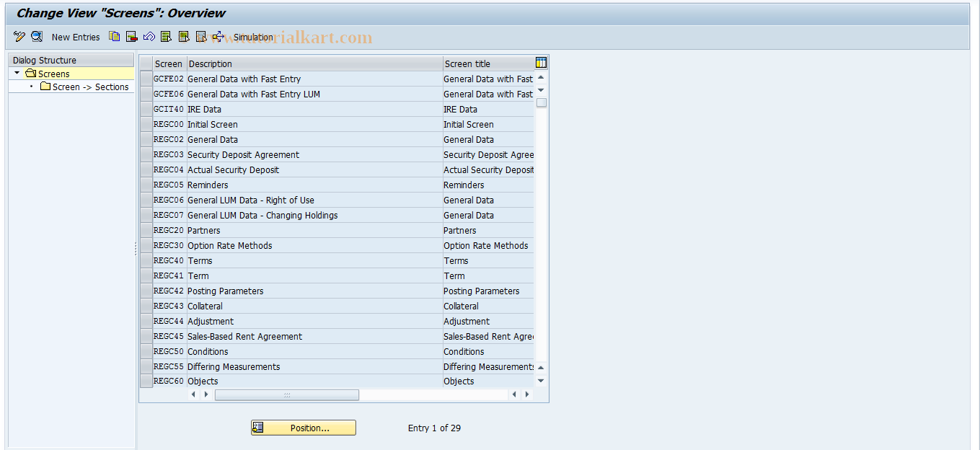Click the Deselect All icon
The height and width of the screenshot is (450, 980).
click(201, 37)
